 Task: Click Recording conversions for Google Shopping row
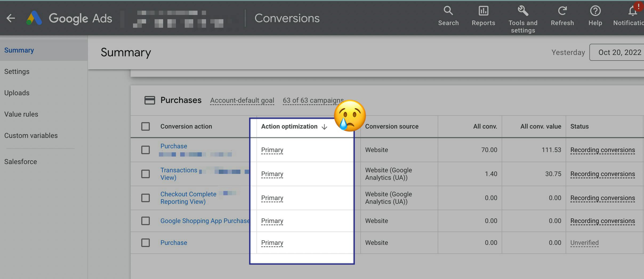(x=603, y=221)
